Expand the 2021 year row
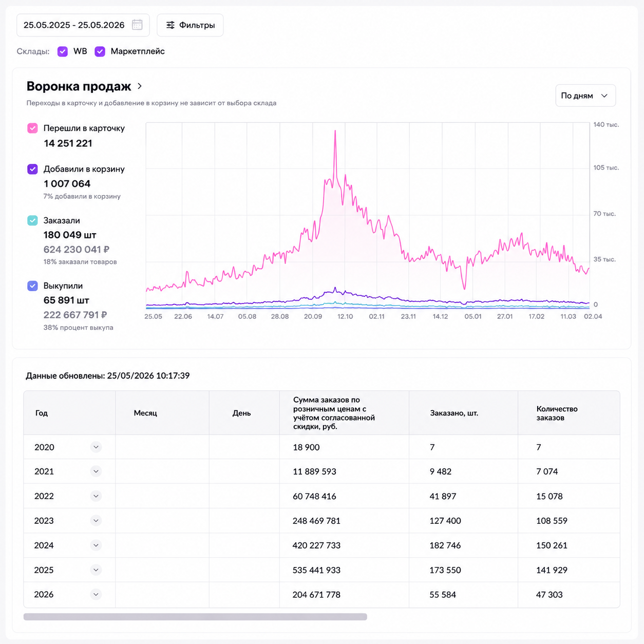The width and height of the screenshot is (644, 644). tap(96, 471)
